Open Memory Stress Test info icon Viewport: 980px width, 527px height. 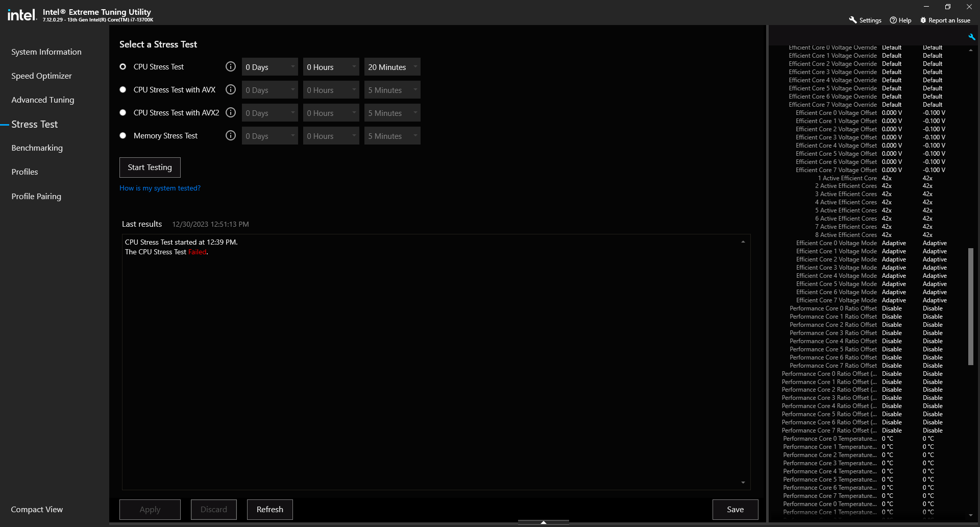pos(231,136)
